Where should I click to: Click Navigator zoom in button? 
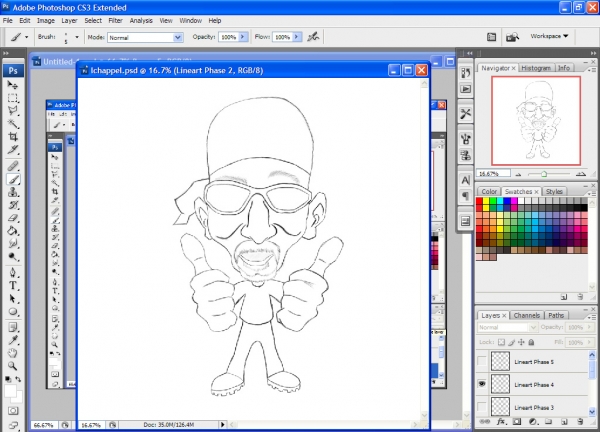click(x=580, y=174)
